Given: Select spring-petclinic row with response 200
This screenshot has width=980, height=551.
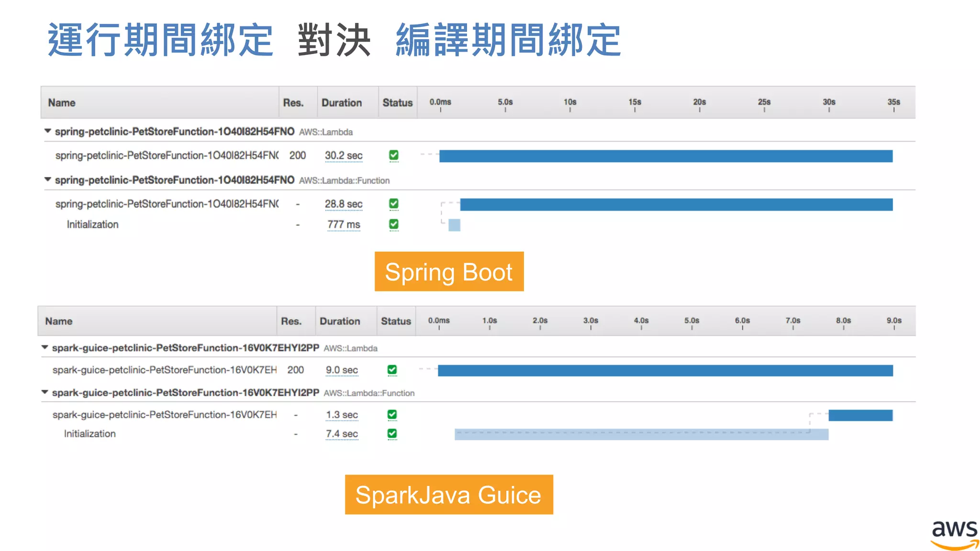Looking at the screenshot, I should [479, 155].
